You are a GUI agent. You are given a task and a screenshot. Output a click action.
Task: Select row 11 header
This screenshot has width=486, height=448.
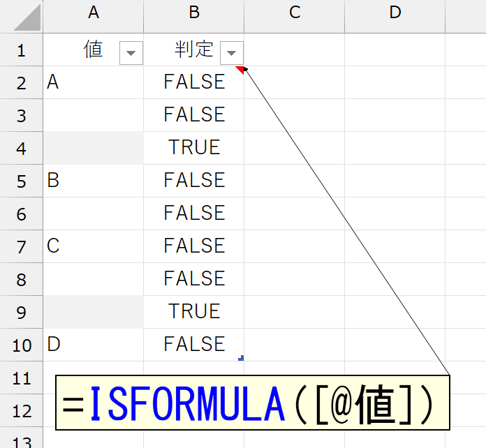21,378
